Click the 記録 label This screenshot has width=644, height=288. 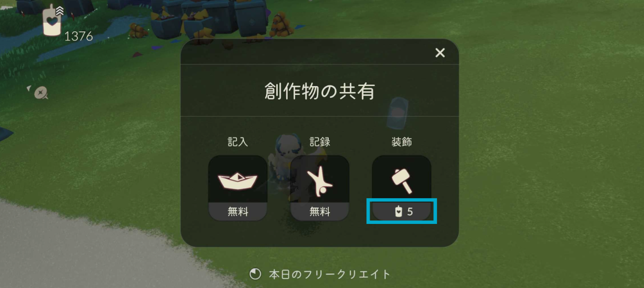320,142
